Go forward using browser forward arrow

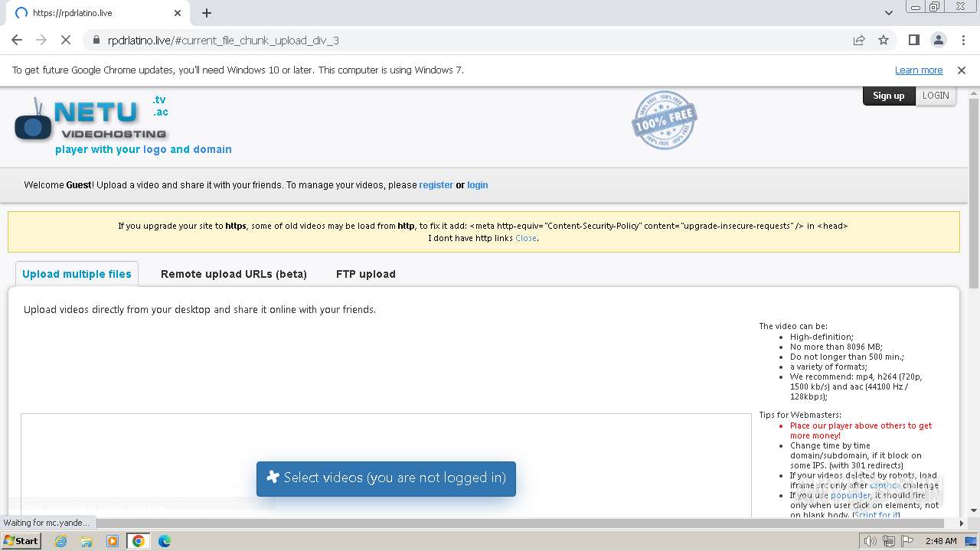(41, 40)
